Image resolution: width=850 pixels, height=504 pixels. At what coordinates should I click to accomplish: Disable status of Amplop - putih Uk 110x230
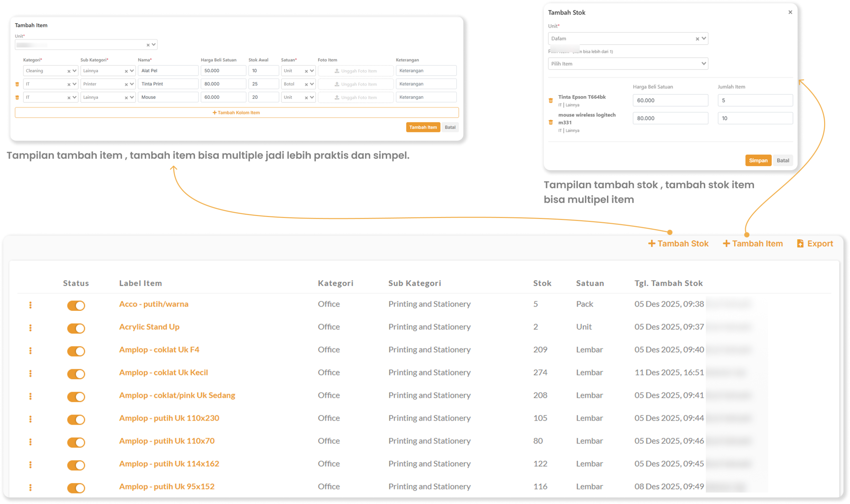[76, 419]
